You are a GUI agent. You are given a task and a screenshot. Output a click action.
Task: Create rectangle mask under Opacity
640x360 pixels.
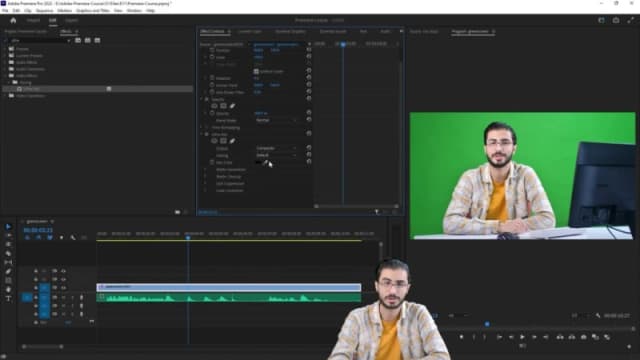[x=223, y=106]
